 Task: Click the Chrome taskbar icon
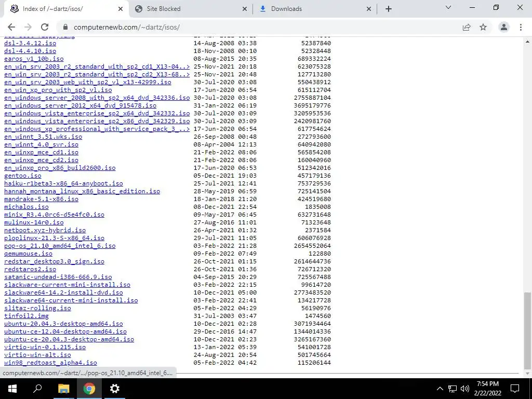(x=89, y=389)
